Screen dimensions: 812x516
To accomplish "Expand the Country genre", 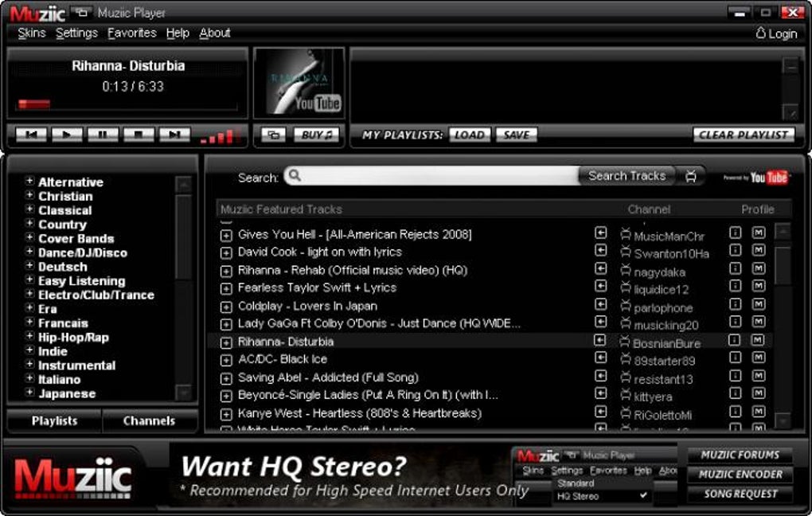I will click(x=29, y=223).
